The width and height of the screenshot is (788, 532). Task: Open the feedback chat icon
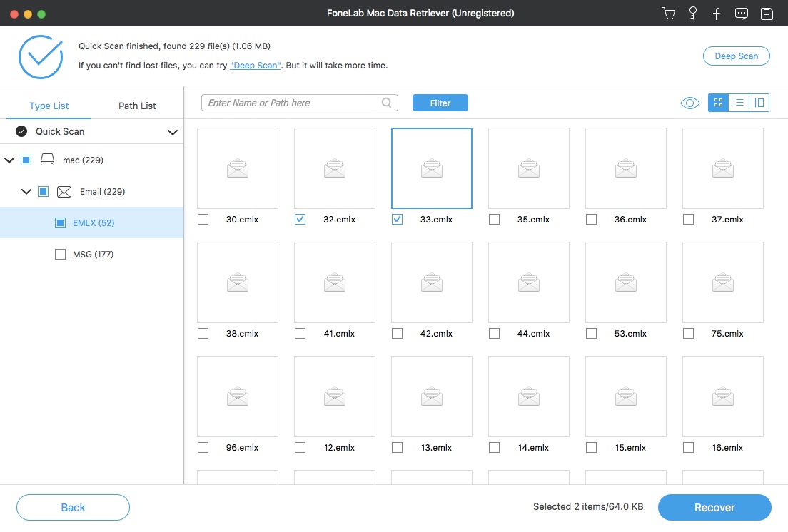pos(742,14)
